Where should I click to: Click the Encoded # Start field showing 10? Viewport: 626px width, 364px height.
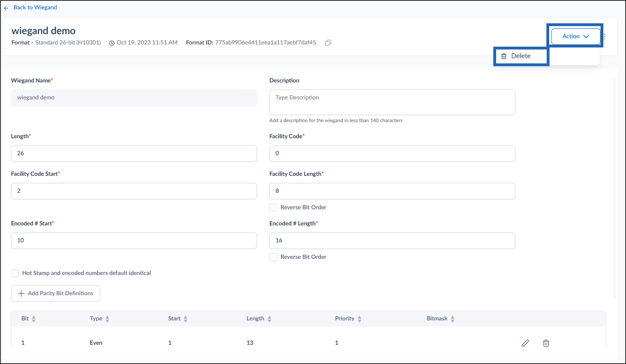(134, 241)
